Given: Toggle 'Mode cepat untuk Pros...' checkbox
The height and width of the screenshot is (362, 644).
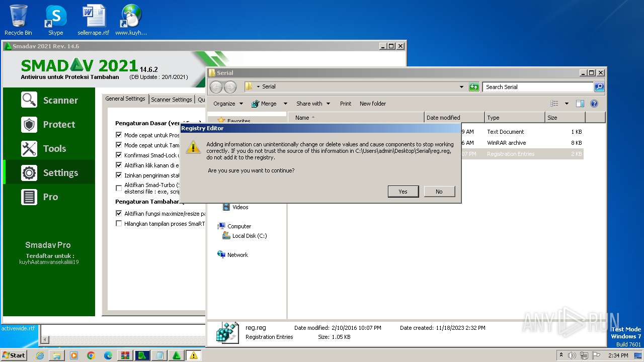Looking at the screenshot, I should [119, 135].
